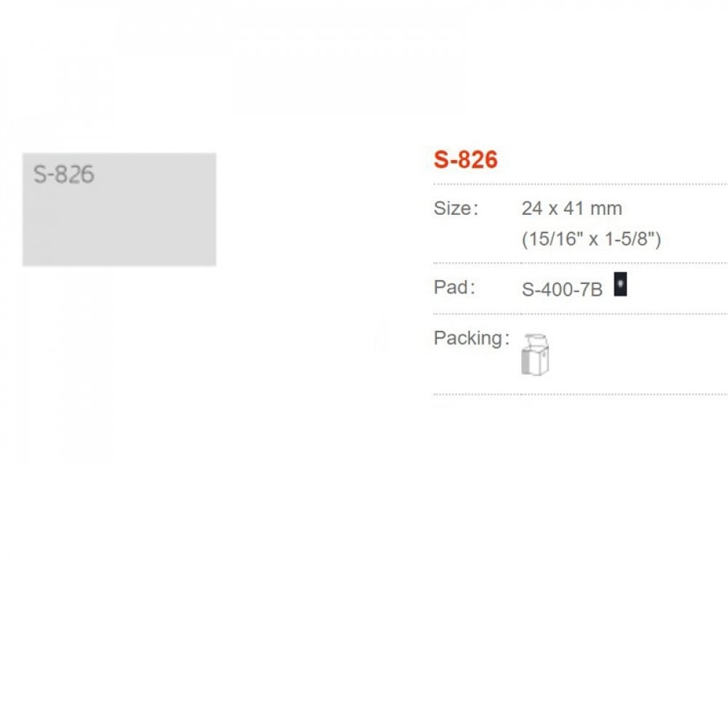
Task: Click the "24" width number in Size
Action: click(532, 208)
